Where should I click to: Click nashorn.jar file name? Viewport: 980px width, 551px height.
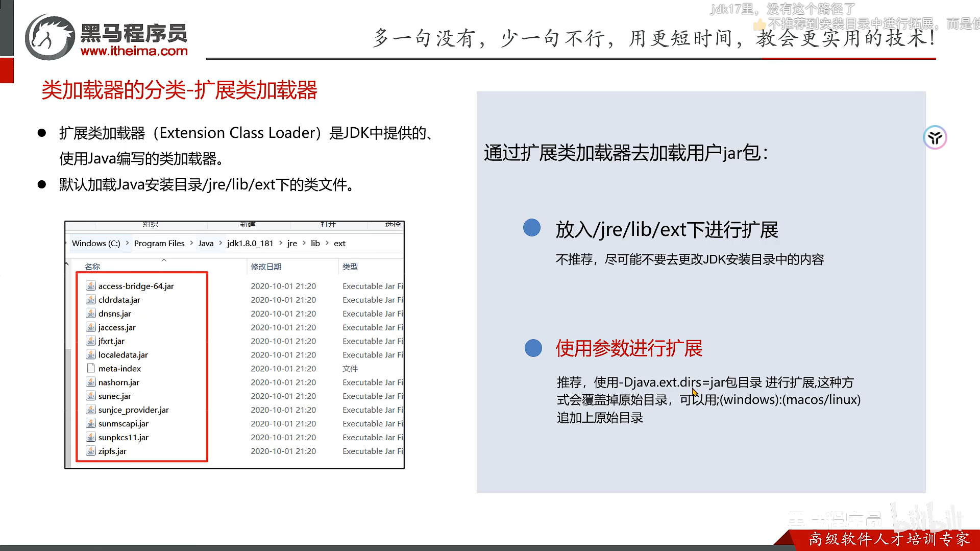118,382
